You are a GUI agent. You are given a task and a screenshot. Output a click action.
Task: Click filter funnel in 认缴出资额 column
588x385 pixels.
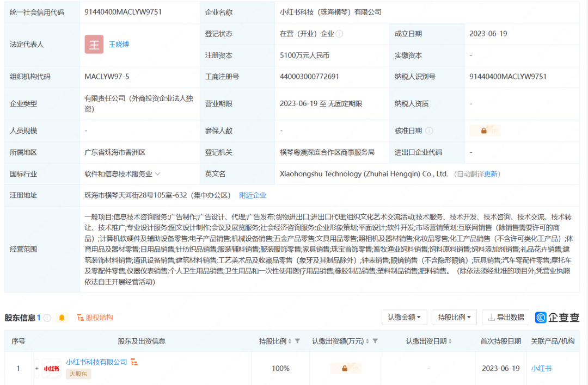coord(375,341)
